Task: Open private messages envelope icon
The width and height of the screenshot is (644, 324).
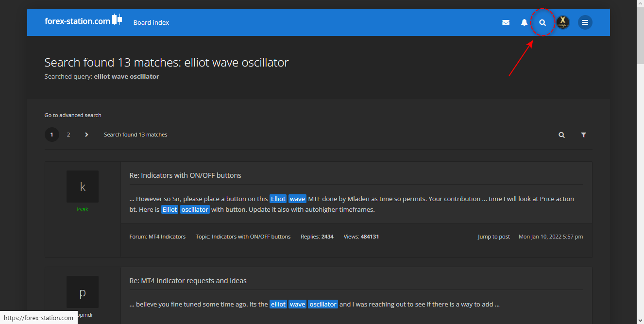Action: tap(506, 22)
